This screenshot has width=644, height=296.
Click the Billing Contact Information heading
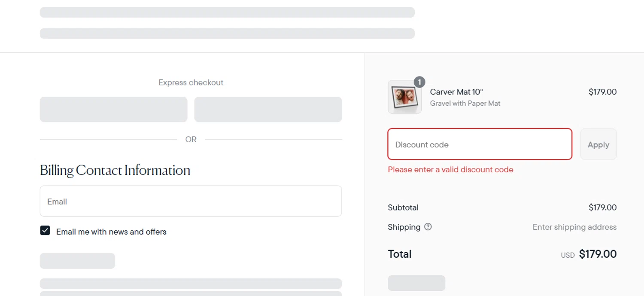coord(115,170)
